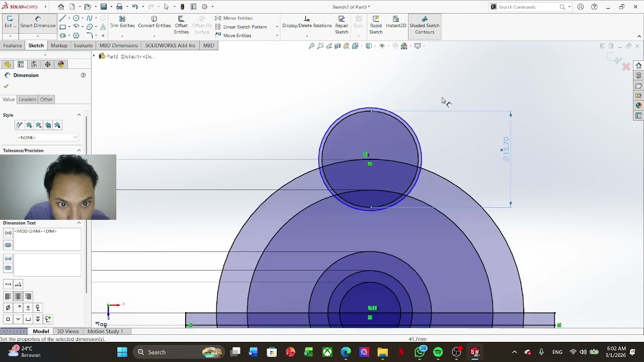Image resolution: width=644 pixels, height=362 pixels.
Task: Switch to the Features tab
Action: (13, 45)
